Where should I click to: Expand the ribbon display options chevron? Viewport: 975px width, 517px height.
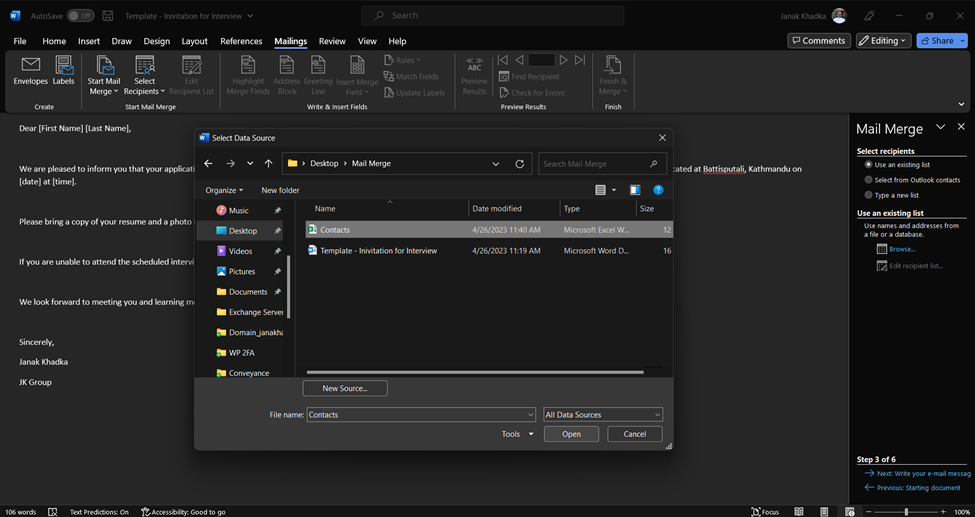tap(961, 105)
